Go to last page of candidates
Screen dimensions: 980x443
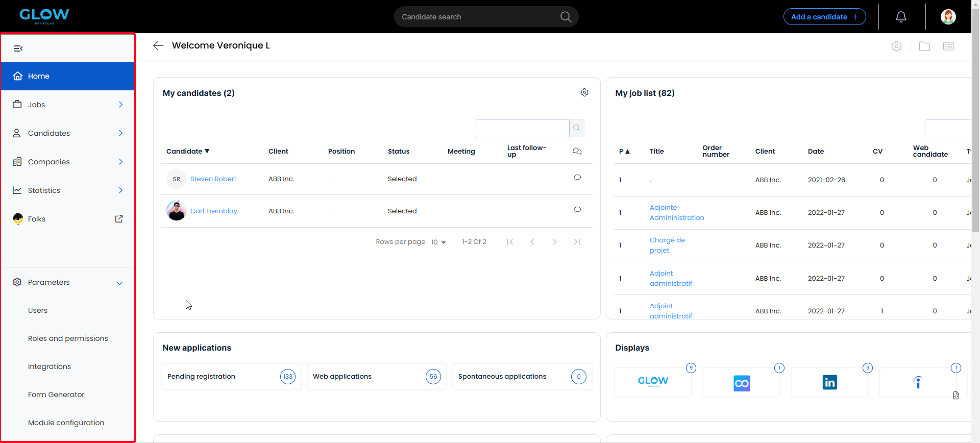pos(577,242)
